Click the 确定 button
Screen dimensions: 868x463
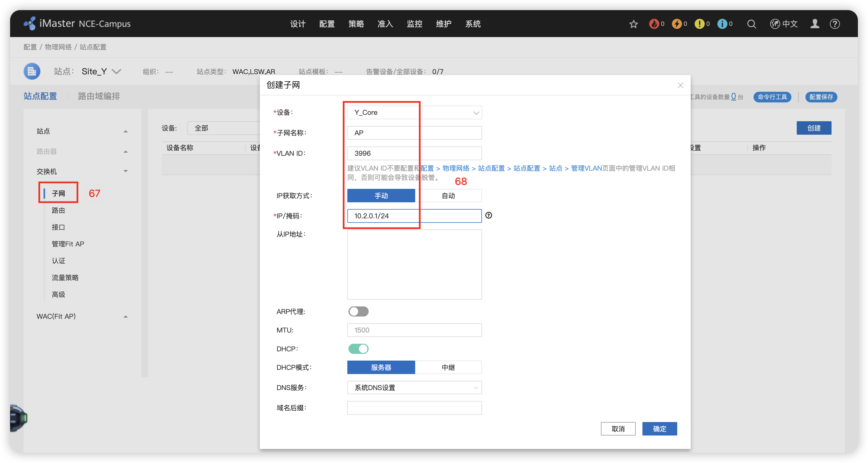coord(660,429)
